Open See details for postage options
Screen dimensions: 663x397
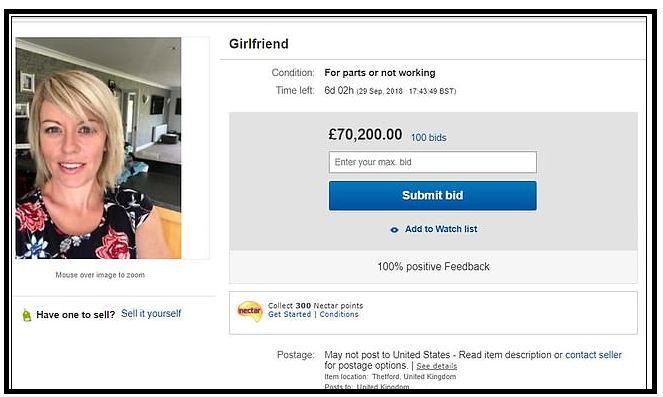coord(436,366)
